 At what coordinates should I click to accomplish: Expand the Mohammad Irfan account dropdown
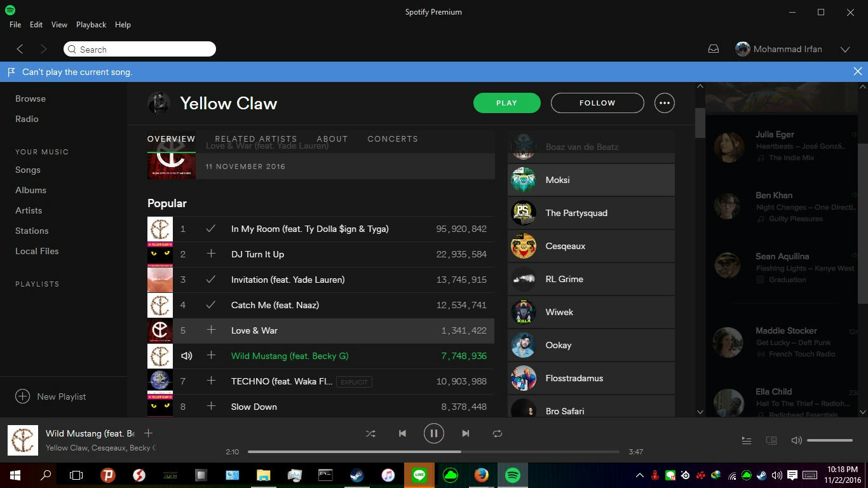[x=845, y=49]
